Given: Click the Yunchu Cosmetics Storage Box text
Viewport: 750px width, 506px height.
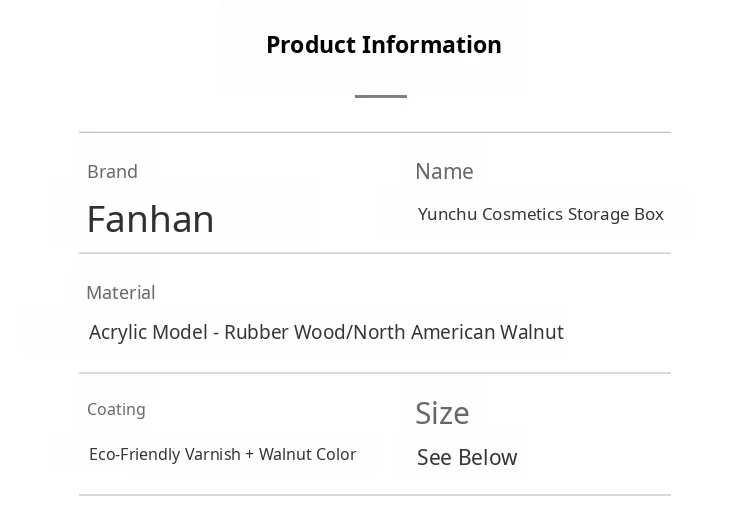Looking at the screenshot, I should click(540, 214).
